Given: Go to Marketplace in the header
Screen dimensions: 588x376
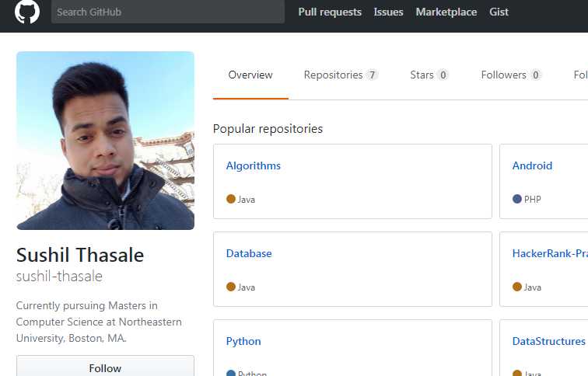Looking at the screenshot, I should click(446, 12).
